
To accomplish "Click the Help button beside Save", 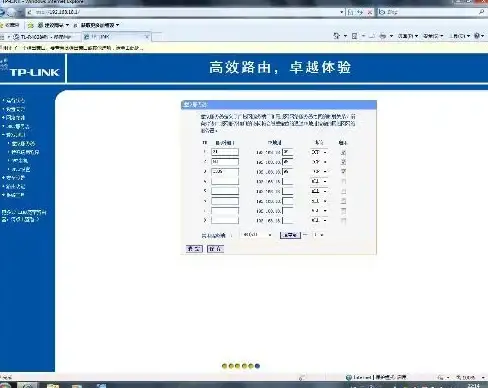I will tap(215, 249).
